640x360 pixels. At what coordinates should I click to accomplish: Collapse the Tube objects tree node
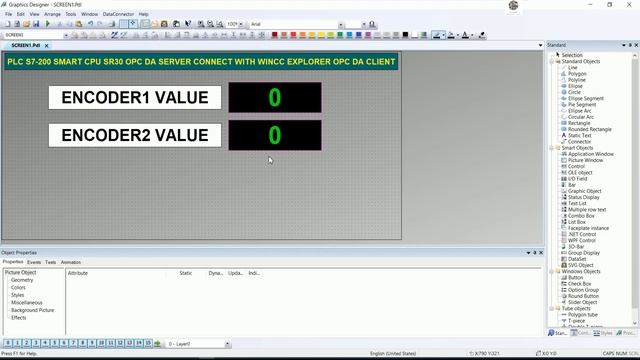click(x=552, y=309)
